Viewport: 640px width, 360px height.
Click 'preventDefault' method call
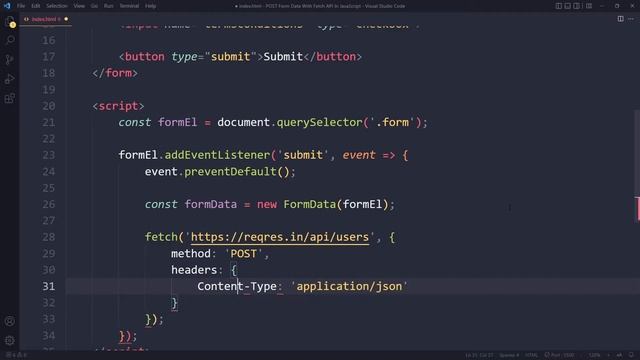(231, 172)
